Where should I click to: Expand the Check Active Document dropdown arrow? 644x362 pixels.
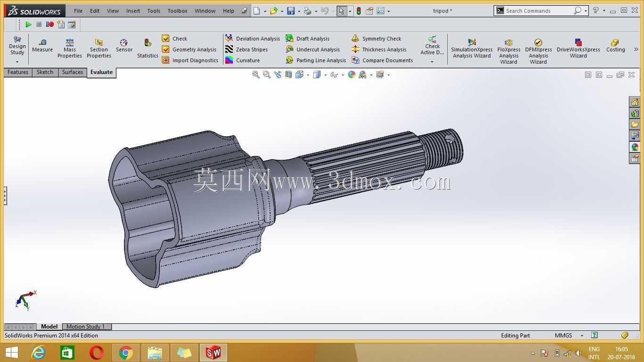tap(432, 62)
